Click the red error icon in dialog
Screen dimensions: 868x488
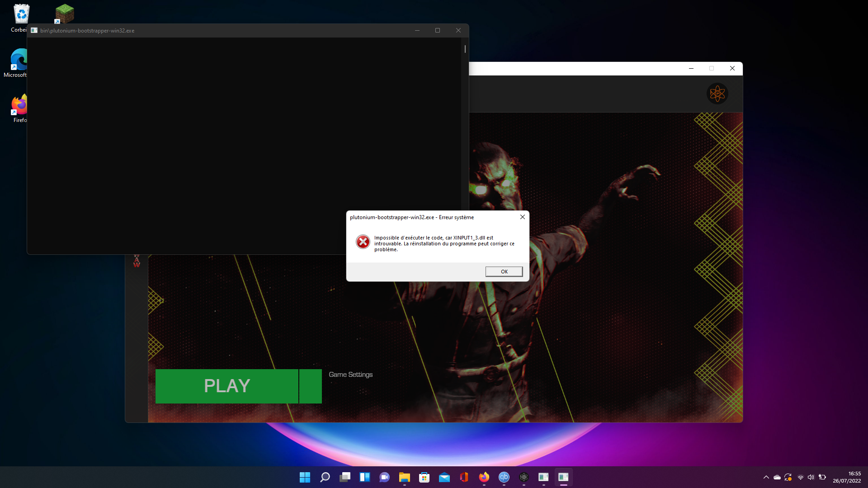tap(363, 242)
